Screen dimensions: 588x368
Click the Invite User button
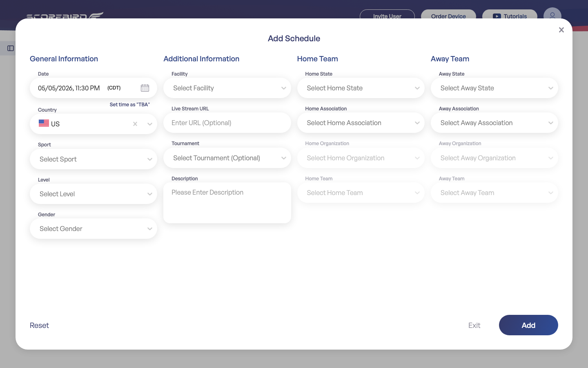387,14
